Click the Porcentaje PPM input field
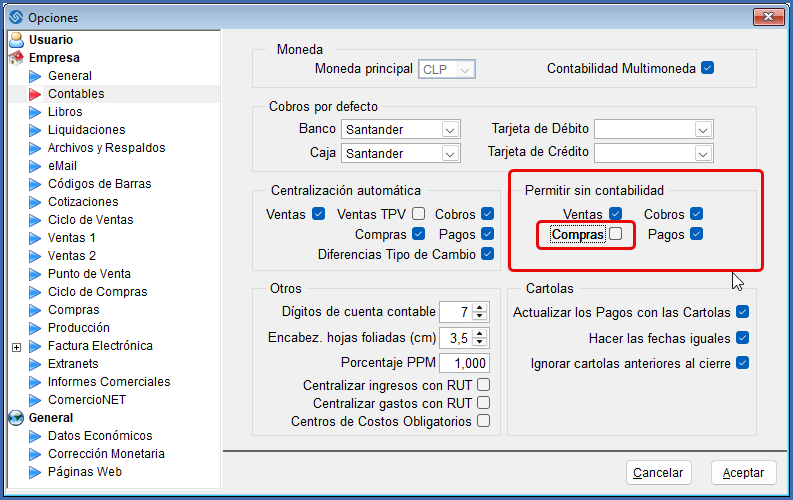The image size is (793, 500). (x=464, y=363)
